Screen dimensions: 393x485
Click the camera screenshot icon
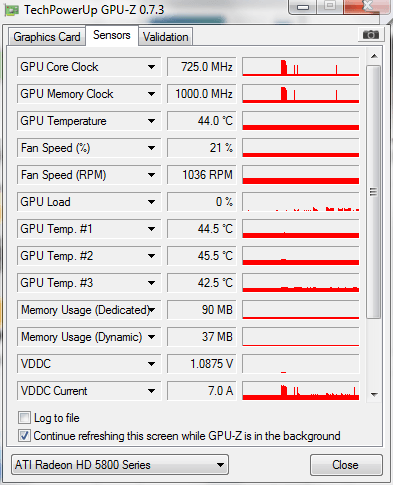(x=370, y=35)
